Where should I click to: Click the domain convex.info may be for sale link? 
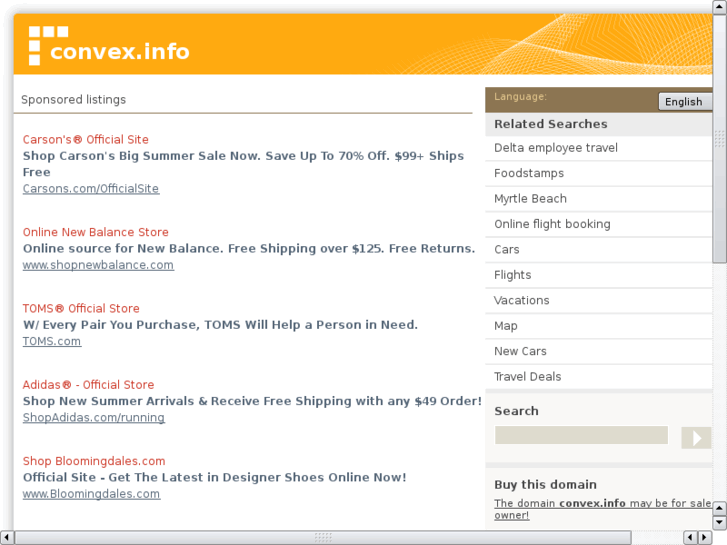tap(603, 509)
